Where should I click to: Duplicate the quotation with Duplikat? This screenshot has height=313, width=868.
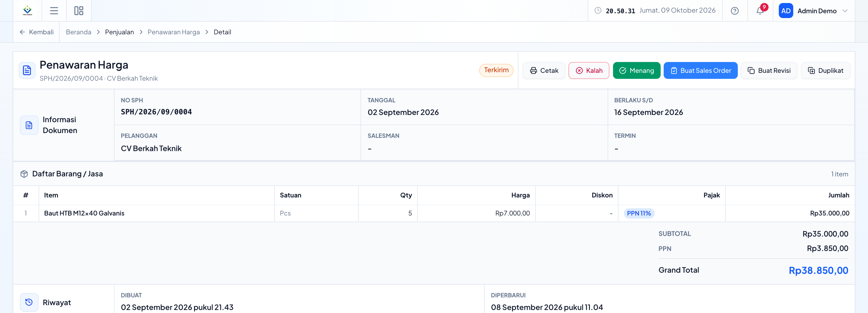(825, 70)
